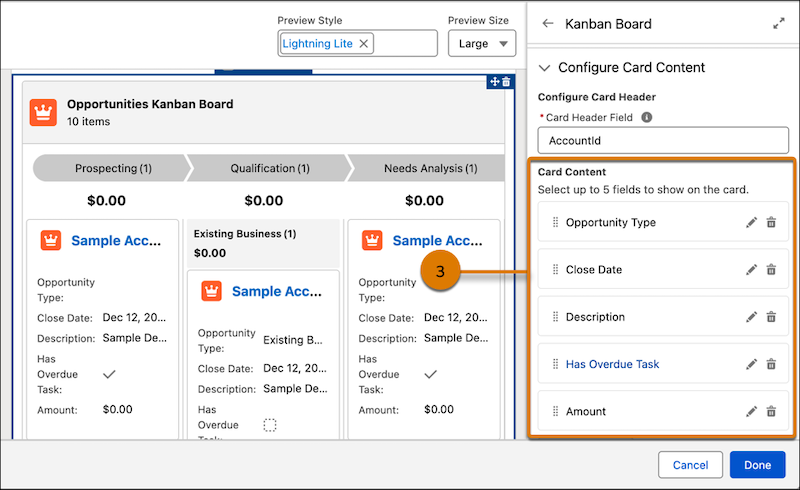This screenshot has height=490, width=800.
Task: Delete the Kanban component with trash icon
Action: [x=506, y=81]
